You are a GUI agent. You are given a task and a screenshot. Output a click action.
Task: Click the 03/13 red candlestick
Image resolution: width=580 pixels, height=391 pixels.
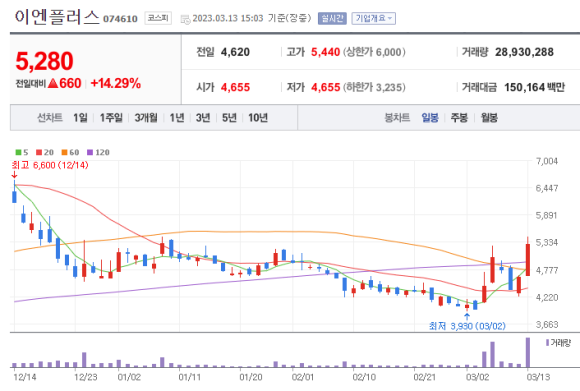(x=527, y=260)
